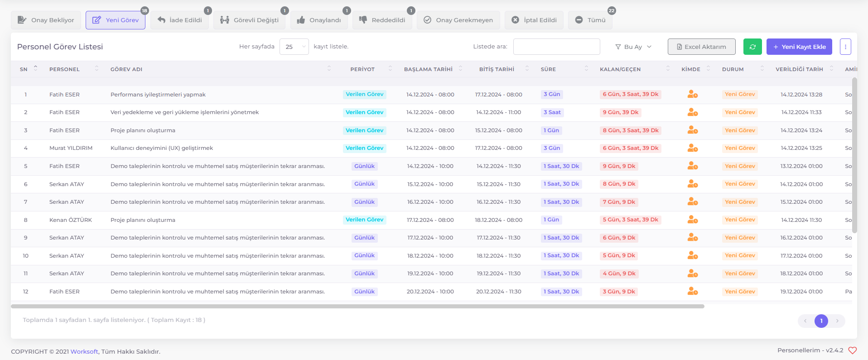868x360 pixels.
Task: Click the heart icon in the footer
Action: coord(852,350)
